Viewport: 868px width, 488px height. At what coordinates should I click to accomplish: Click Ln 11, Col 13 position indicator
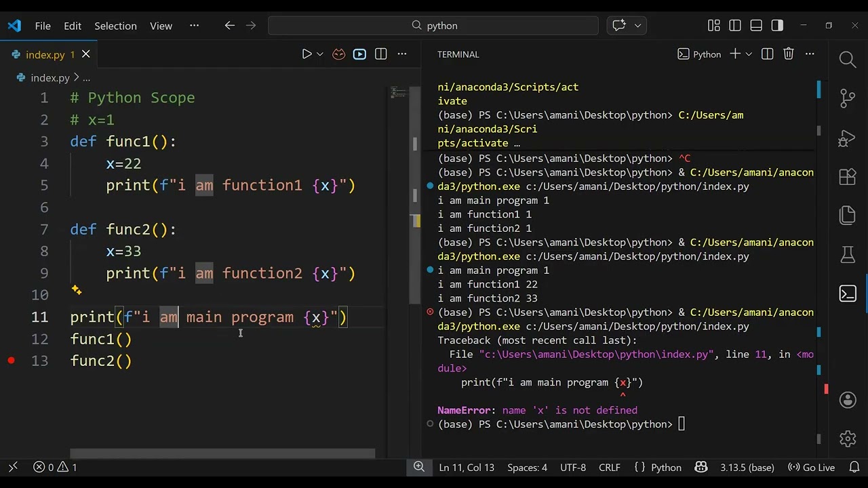click(467, 468)
